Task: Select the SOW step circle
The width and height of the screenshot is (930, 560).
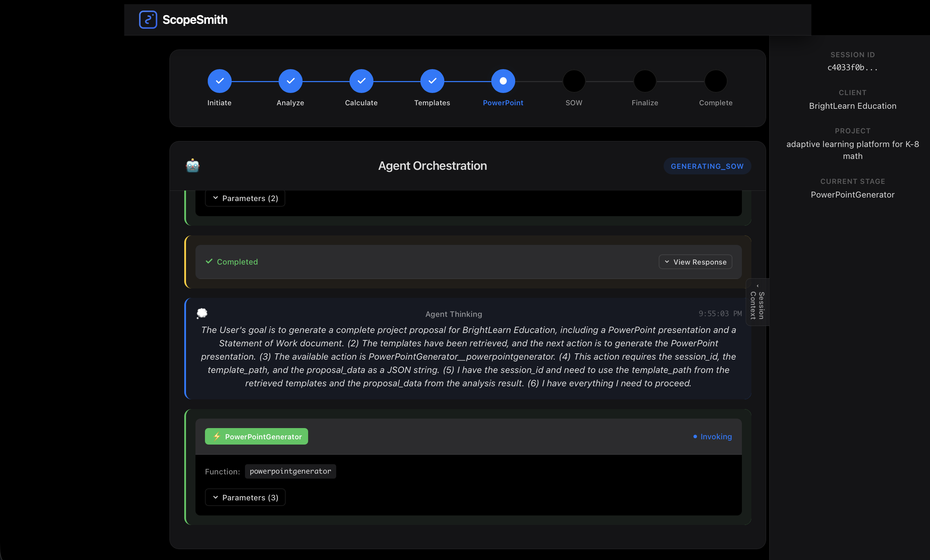Action: (x=574, y=81)
